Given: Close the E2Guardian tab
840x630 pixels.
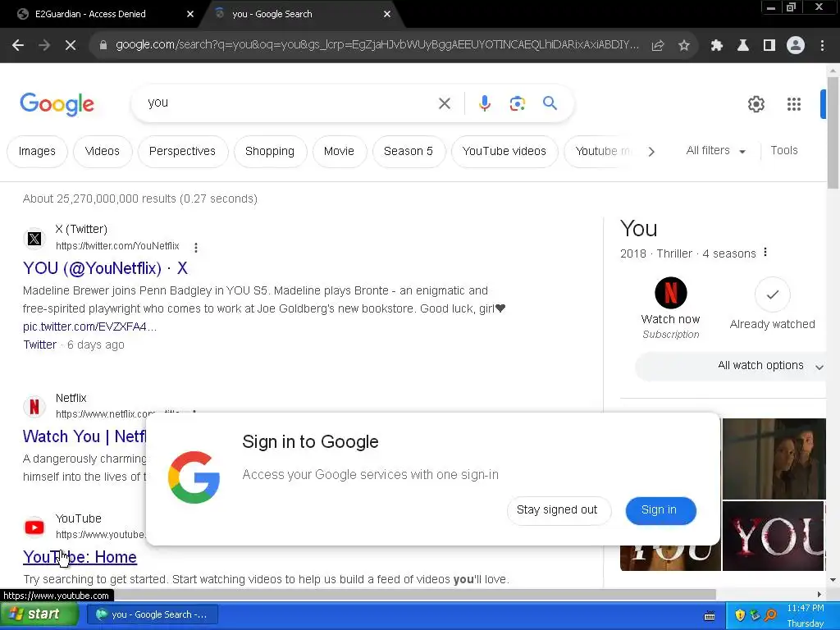Looking at the screenshot, I should 190,14.
